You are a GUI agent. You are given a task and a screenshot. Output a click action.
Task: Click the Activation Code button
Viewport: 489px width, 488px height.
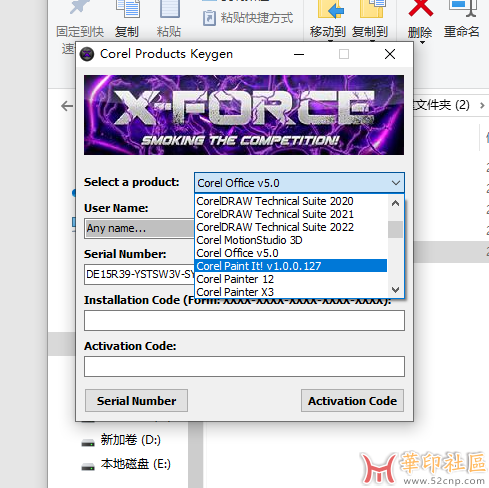tap(352, 401)
